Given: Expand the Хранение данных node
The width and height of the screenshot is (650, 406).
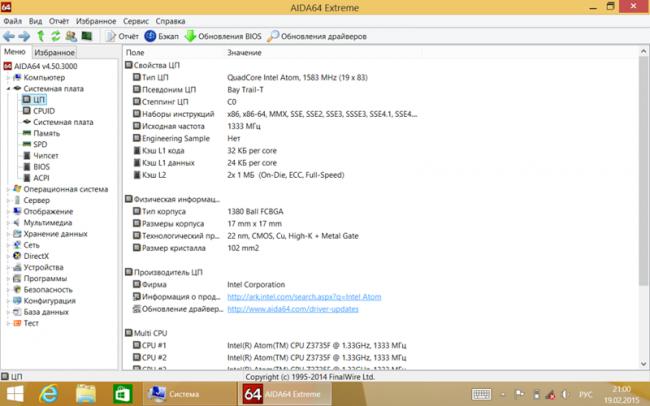Looking at the screenshot, I should [8, 234].
